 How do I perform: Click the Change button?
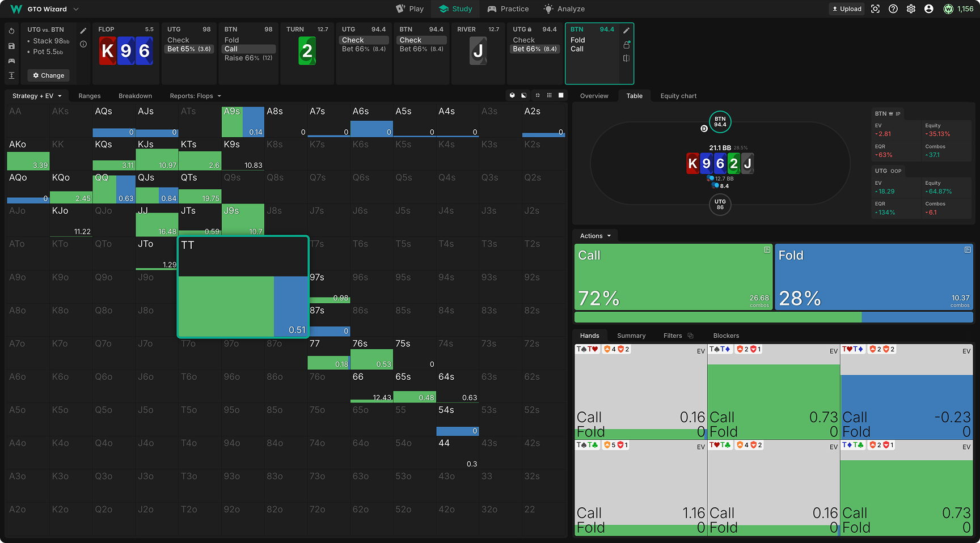pyautogui.click(x=49, y=75)
